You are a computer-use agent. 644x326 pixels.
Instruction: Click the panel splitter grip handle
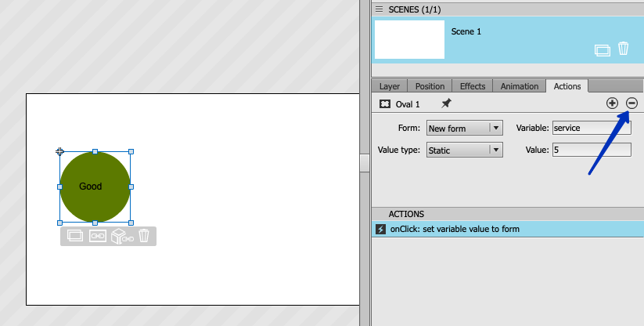(365, 163)
